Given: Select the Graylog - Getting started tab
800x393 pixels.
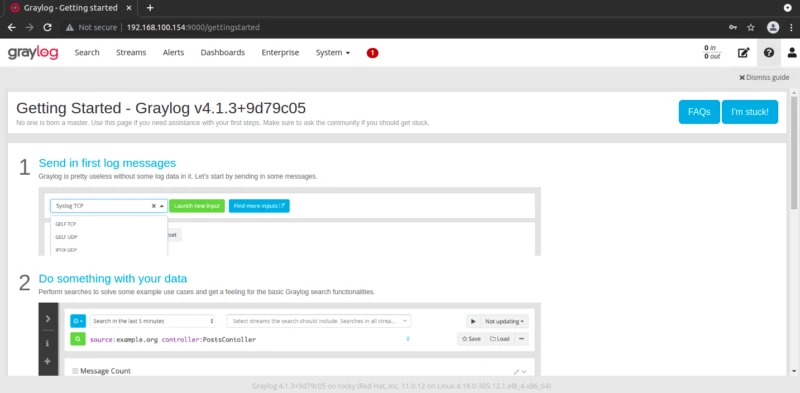Looking at the screenshot, I should (70, 8).
